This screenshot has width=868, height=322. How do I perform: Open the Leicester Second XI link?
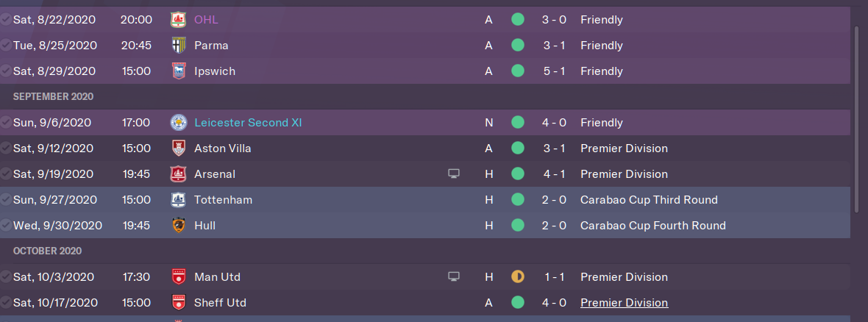tap(248, 123)
